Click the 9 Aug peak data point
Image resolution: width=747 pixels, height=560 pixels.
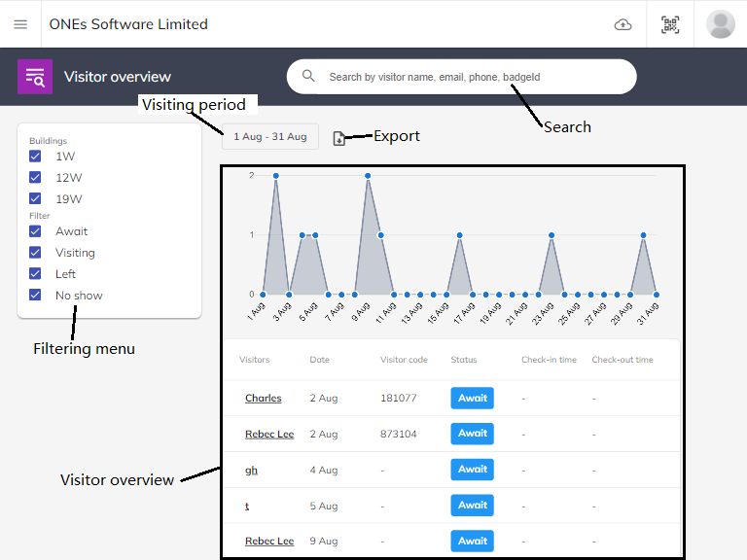click(x=368, y=176)
